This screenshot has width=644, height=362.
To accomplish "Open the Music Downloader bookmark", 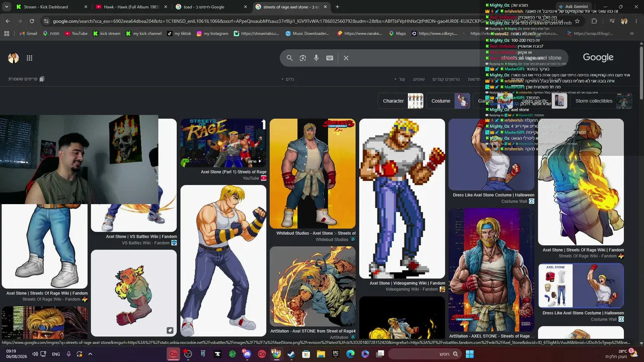I will point(307,33).
